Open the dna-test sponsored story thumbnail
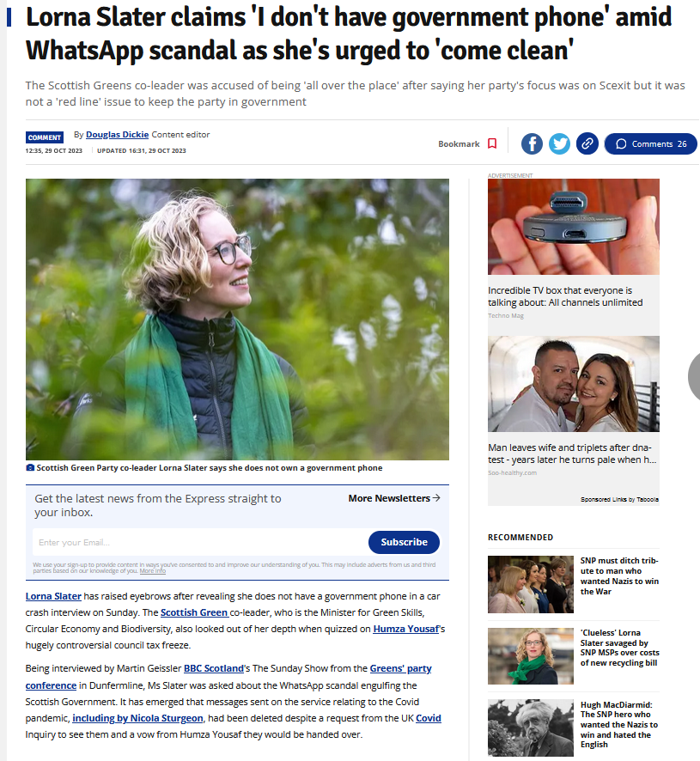 tap(573, 383)
